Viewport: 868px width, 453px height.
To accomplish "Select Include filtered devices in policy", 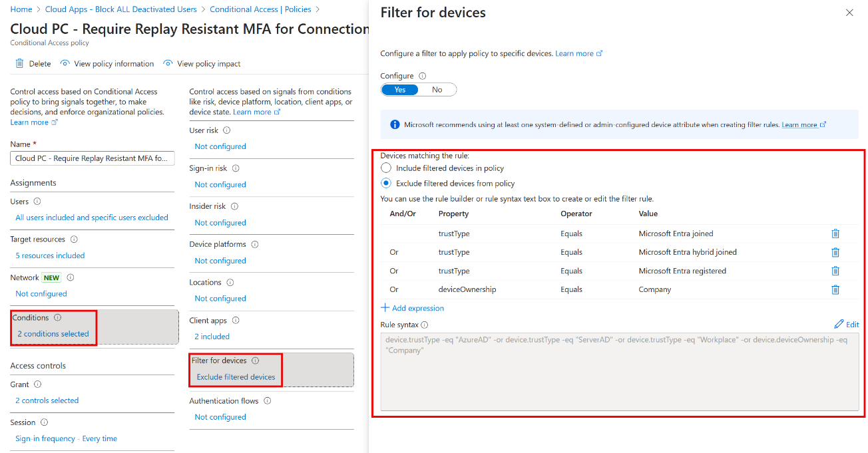I will point(386,168).
